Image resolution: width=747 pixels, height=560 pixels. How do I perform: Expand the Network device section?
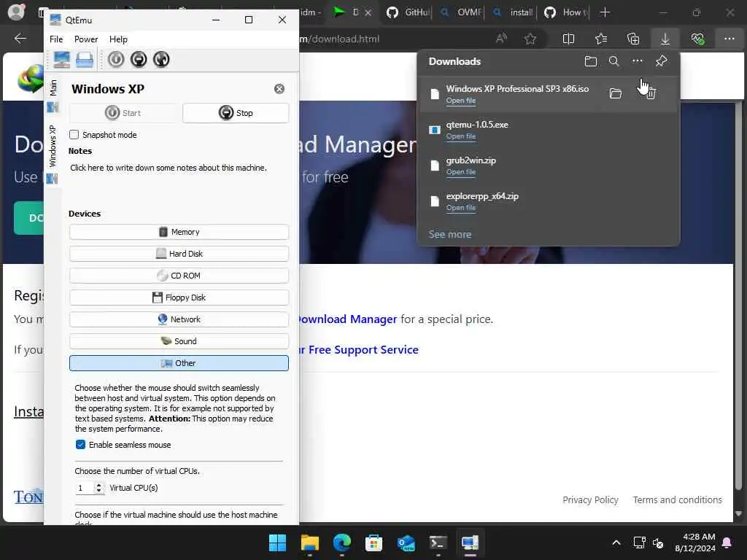(x=179, y=319)
